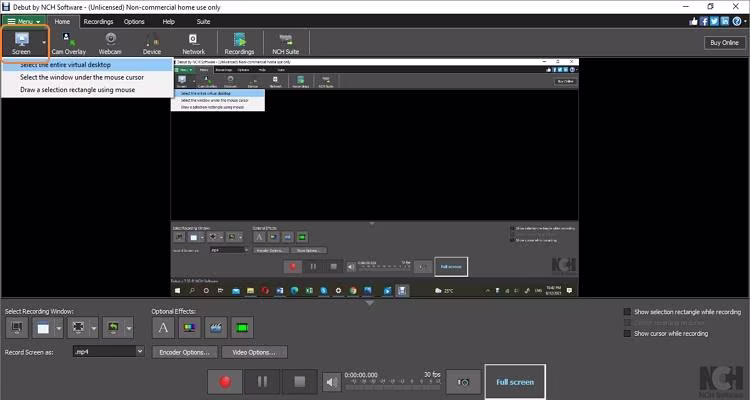750x400 pixels.
Task: Select the Device capture source
Action: [152, 43]
